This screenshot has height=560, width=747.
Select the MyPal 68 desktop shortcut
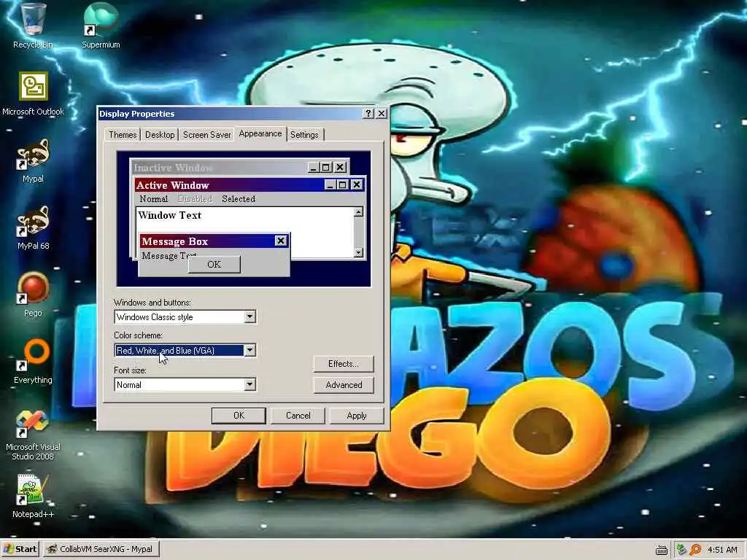pyautogui.click(x=33, y=228)
